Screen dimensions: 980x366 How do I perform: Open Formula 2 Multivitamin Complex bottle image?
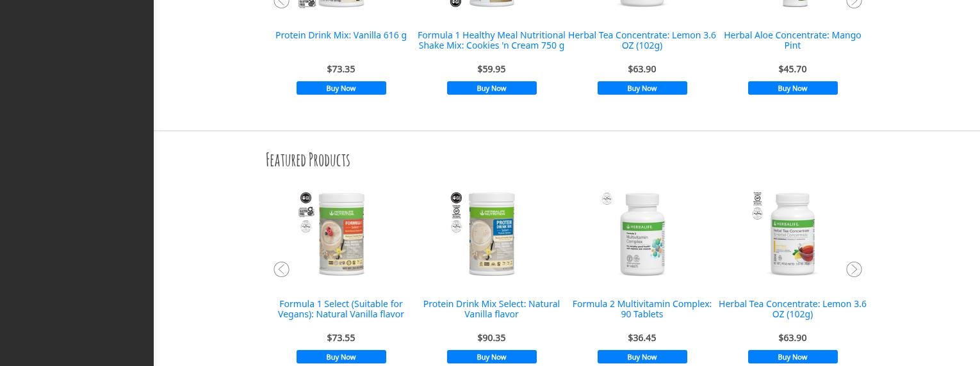[642, 234]
